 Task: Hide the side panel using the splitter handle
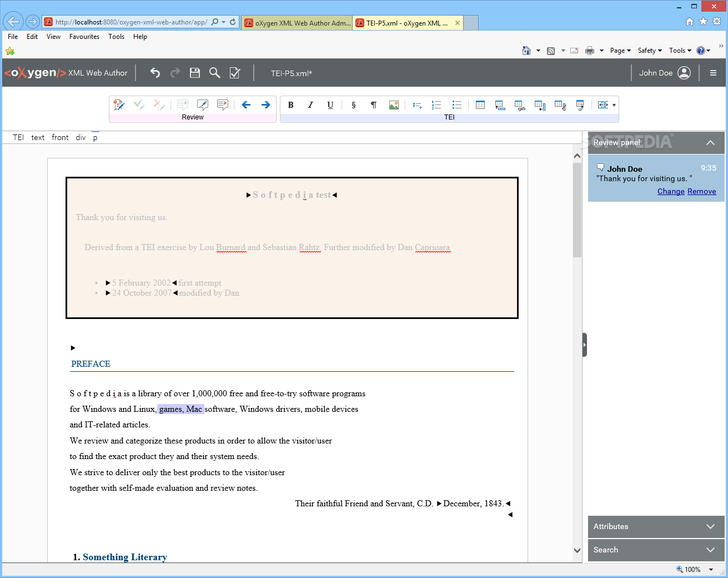(584, 345)
